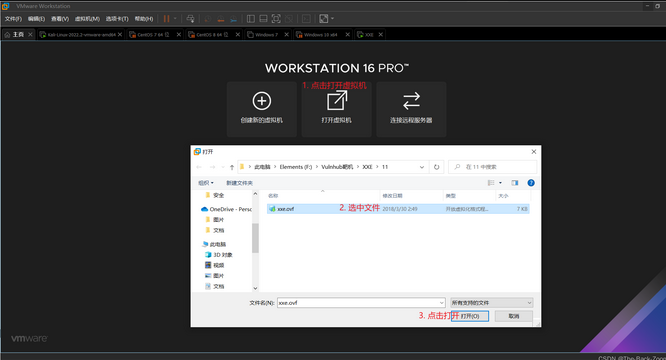This screenshot has height=360, width=666.
Task: Click the 取消 button
Action: pyautogui.click(x=514, y=316)
